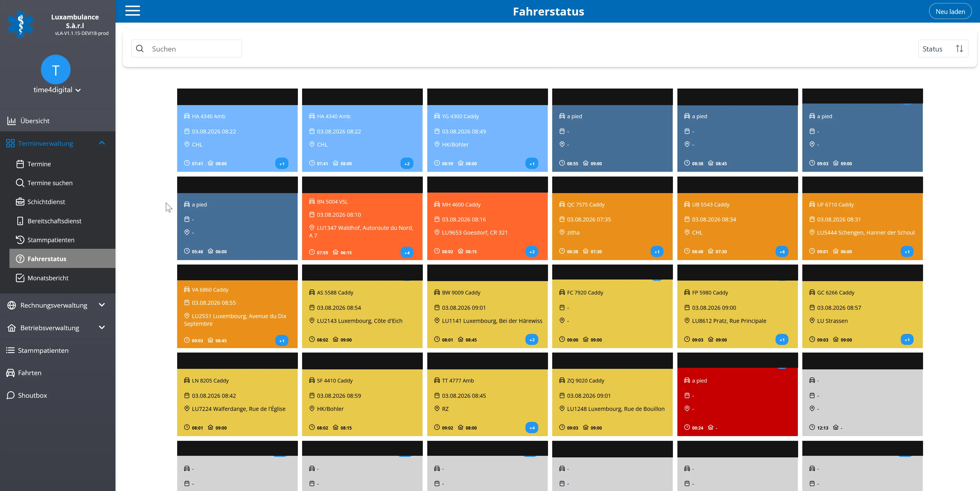This screenshot has height=491, width=980.
Task: Open Bereitschaftsdienst menu item
Action: [x=62, y=221]
